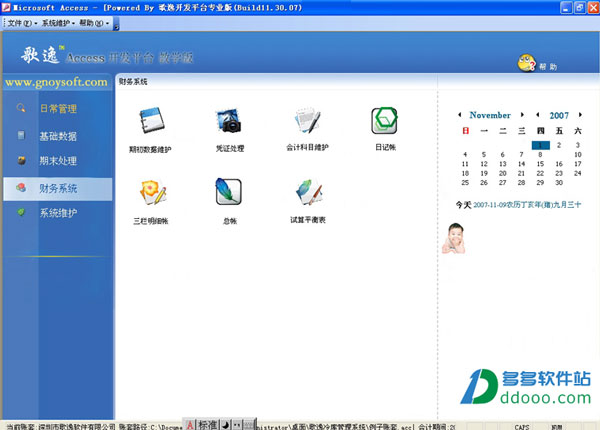
Task: Click 标准 in the IME bar
Action: [x=208, y=425]
